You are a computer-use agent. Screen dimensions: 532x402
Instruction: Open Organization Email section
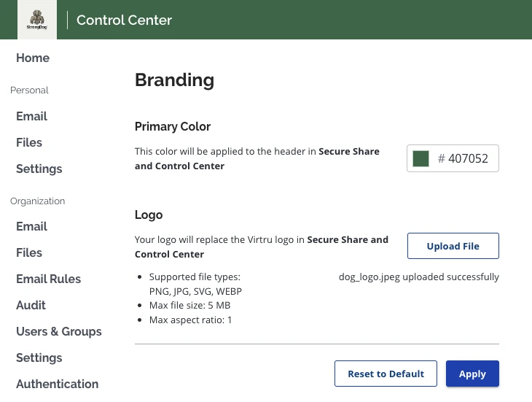31,227
